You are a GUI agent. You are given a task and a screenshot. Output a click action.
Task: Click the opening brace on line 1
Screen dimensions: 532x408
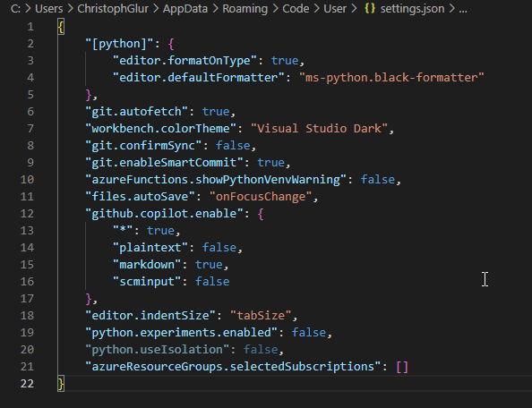pyautogui.click(x=61, y=27)
